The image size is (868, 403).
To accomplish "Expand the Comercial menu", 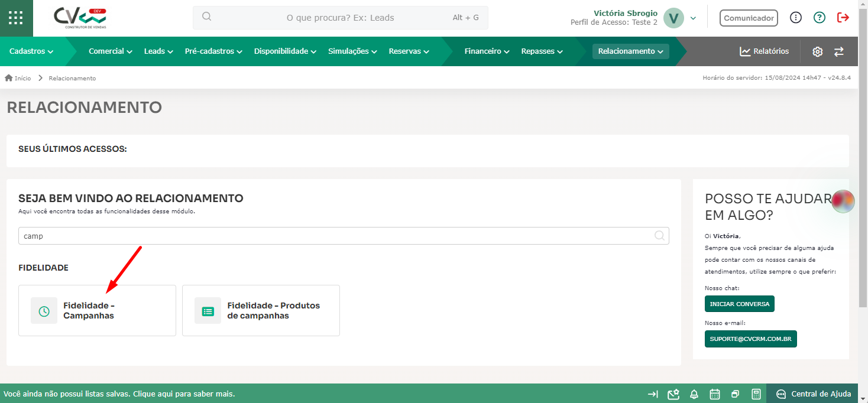I will [111, 51].
